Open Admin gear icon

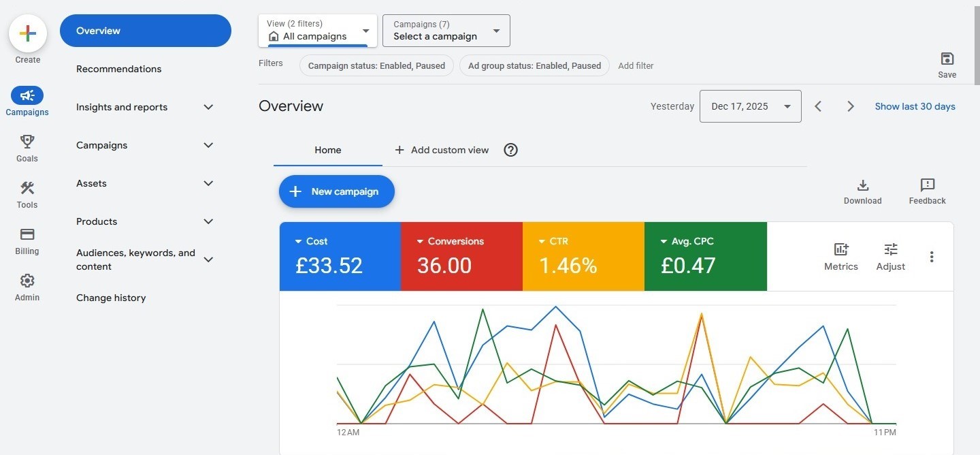[x=27, y=281]
